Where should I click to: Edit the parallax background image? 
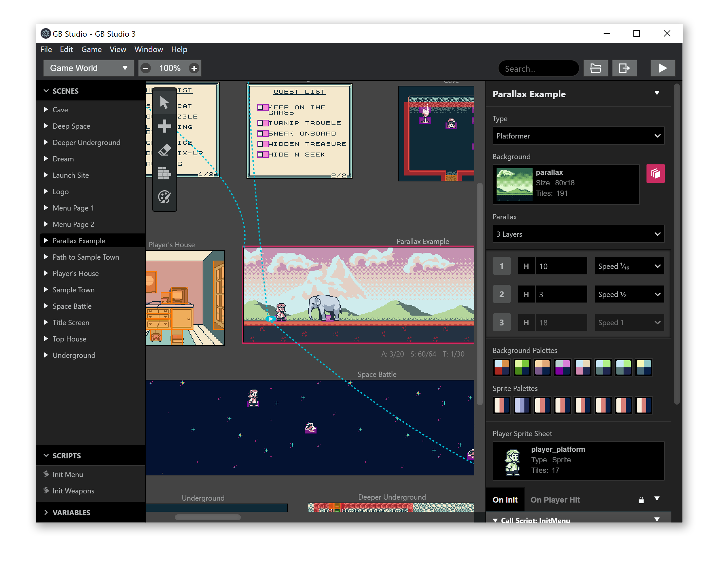click(655, 173)
